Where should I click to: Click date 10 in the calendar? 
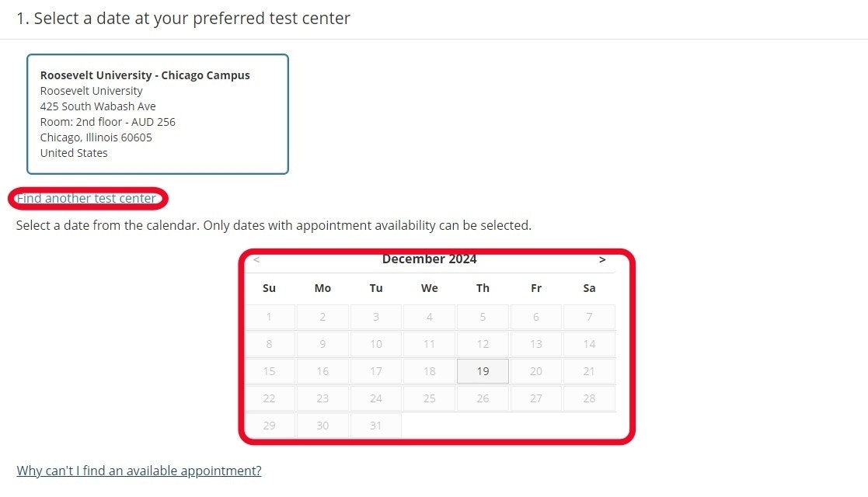pos(376,344)
